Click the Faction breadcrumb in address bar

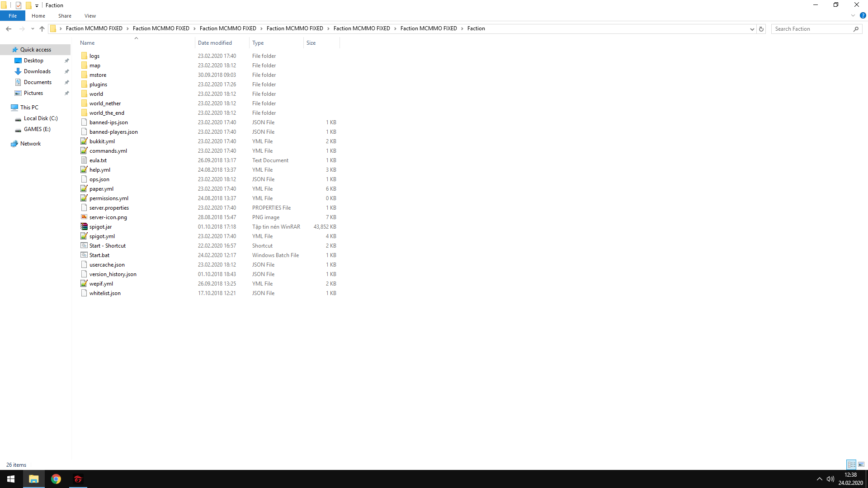click(476, 28)
